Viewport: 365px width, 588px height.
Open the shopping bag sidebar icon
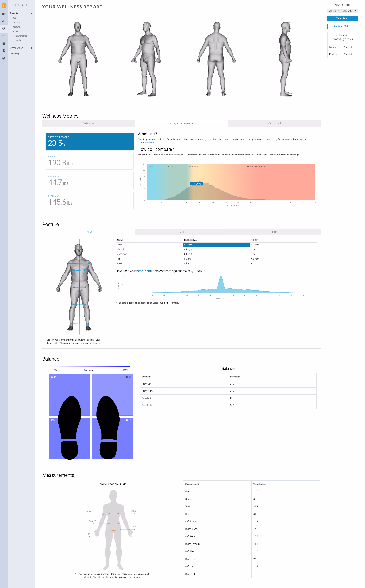[x=4, y=44]
